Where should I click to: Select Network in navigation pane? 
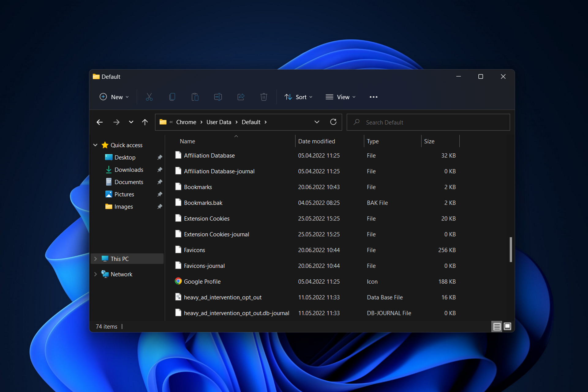[121, 274]
